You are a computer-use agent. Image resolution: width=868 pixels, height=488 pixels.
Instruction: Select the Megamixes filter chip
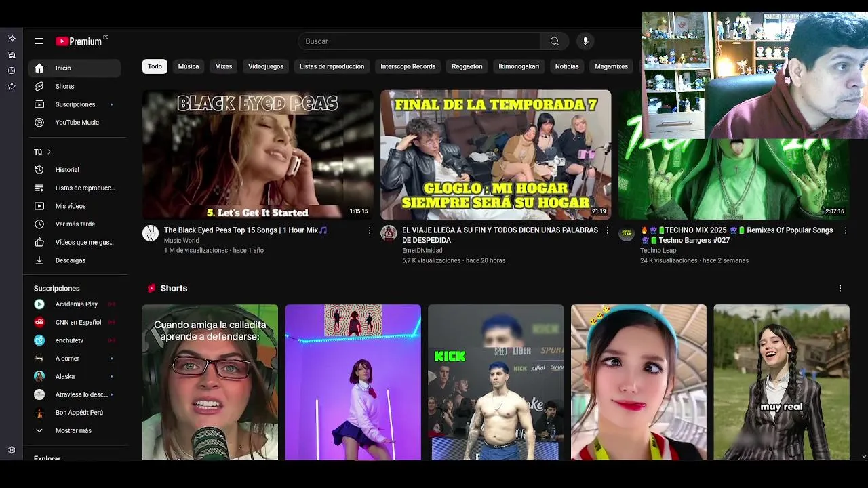[x=612, y=66]
